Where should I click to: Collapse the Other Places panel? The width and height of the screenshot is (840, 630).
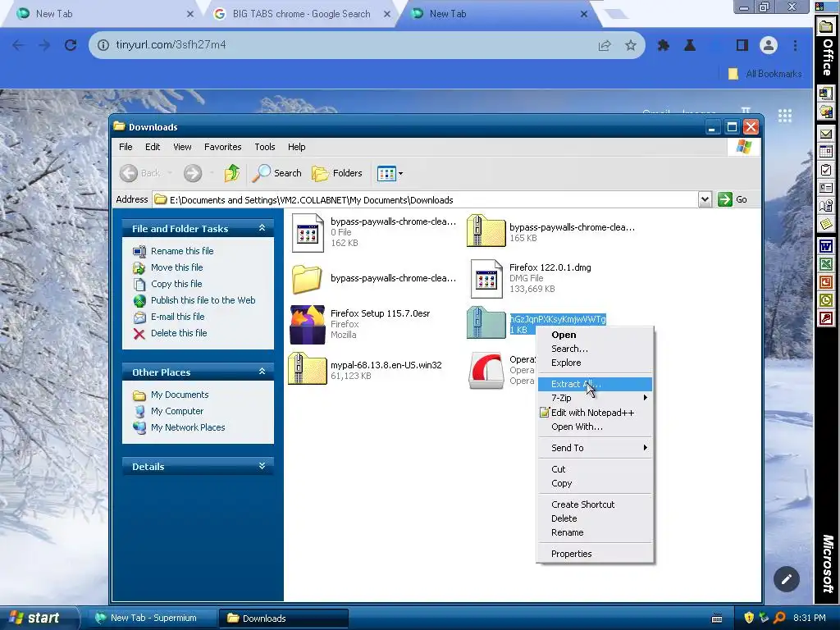[x=262, y=372]
